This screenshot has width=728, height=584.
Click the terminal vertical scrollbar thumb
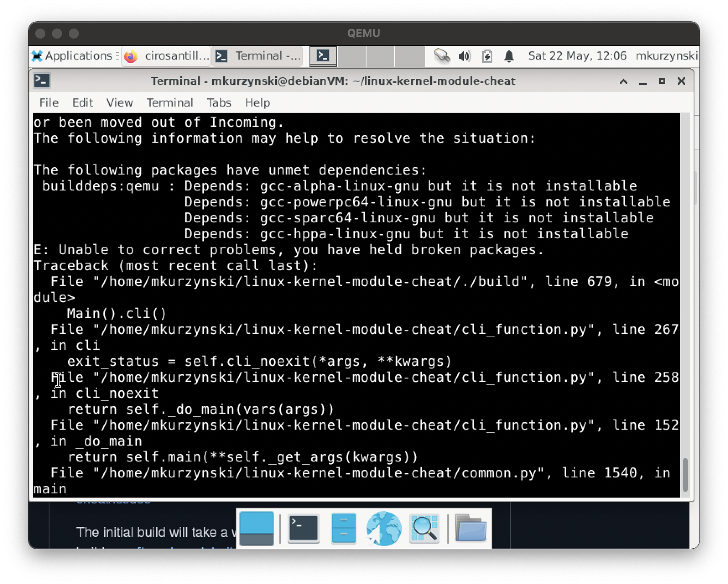pos(685,475)
